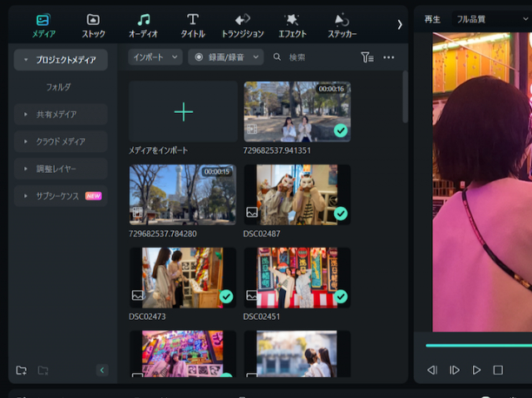This screenshot has width=532, height=398.
Task: Select the タイトル (Title) tool icon
Action: 193,20
